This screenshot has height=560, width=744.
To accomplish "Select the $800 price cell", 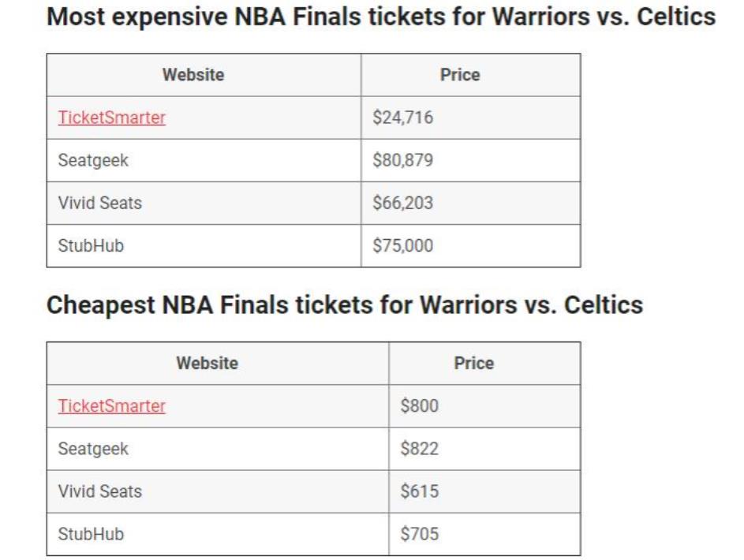I will click(419, 406).
